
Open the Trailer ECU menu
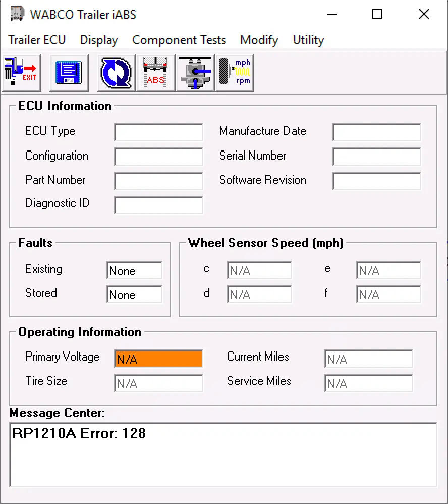(37, 40)
